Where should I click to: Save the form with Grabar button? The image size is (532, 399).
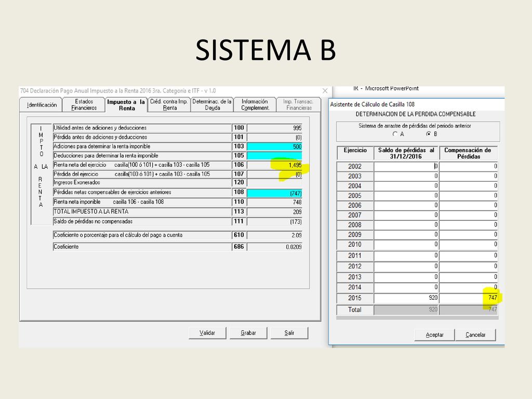pyautogui.click(x=248, y=333)
